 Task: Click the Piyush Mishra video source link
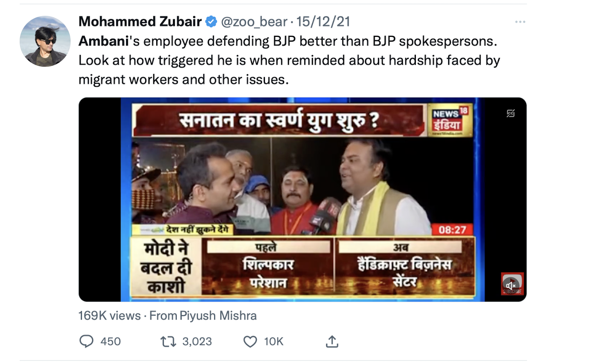(x=218, y=316)
